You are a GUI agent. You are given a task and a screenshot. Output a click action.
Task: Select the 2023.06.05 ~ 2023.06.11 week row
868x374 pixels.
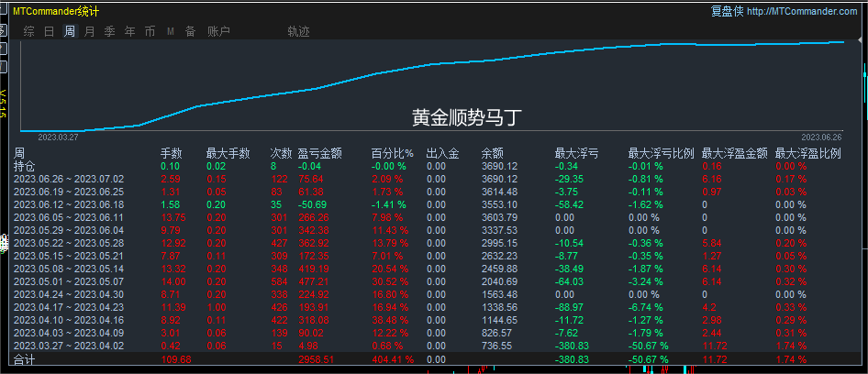[69, 217]
